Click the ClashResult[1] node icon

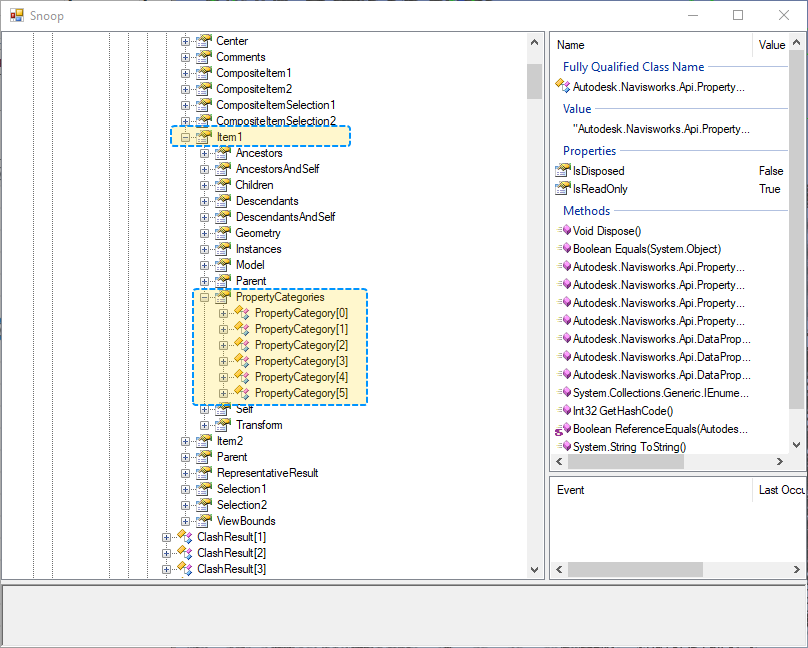[183, 537]
